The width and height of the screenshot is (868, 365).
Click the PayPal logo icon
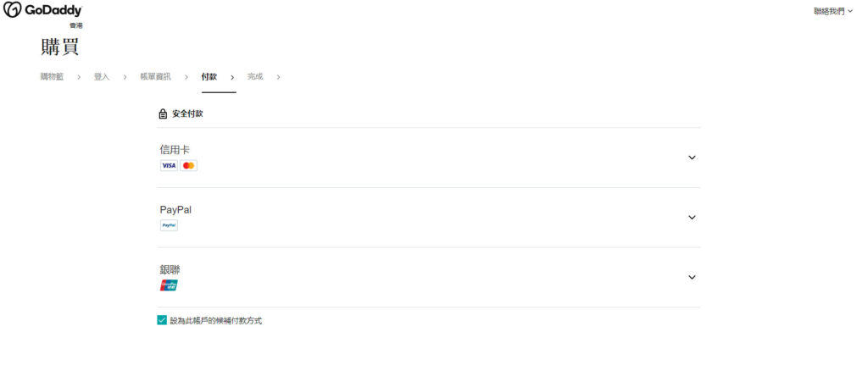pyautogui.click(x=169, y=225)
